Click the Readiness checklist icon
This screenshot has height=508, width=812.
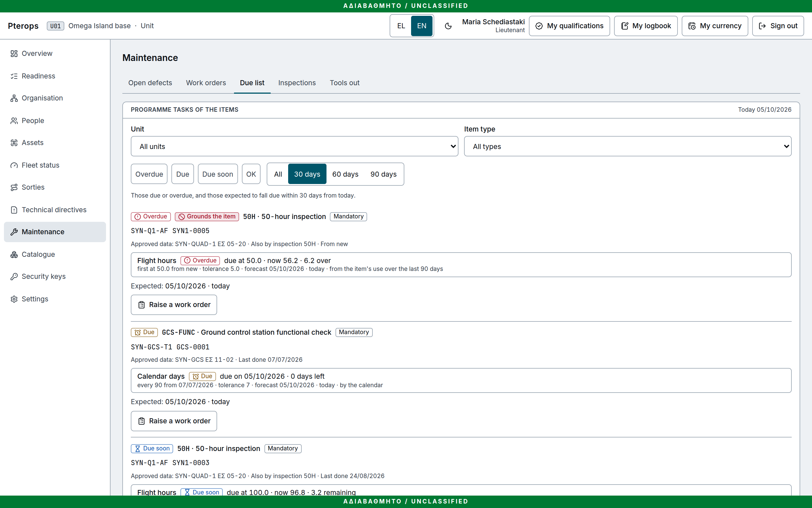pos(14,76)
